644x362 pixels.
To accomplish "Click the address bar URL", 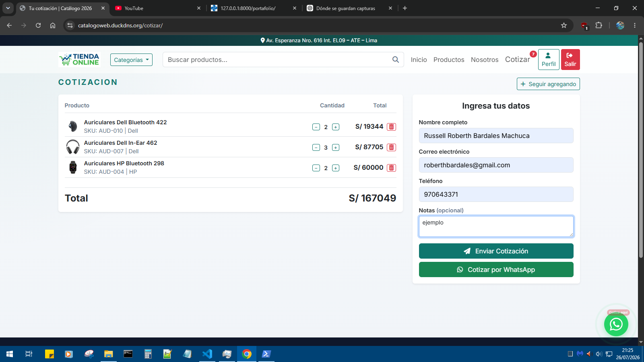I will pyautogui.click(x=120, y=25).
